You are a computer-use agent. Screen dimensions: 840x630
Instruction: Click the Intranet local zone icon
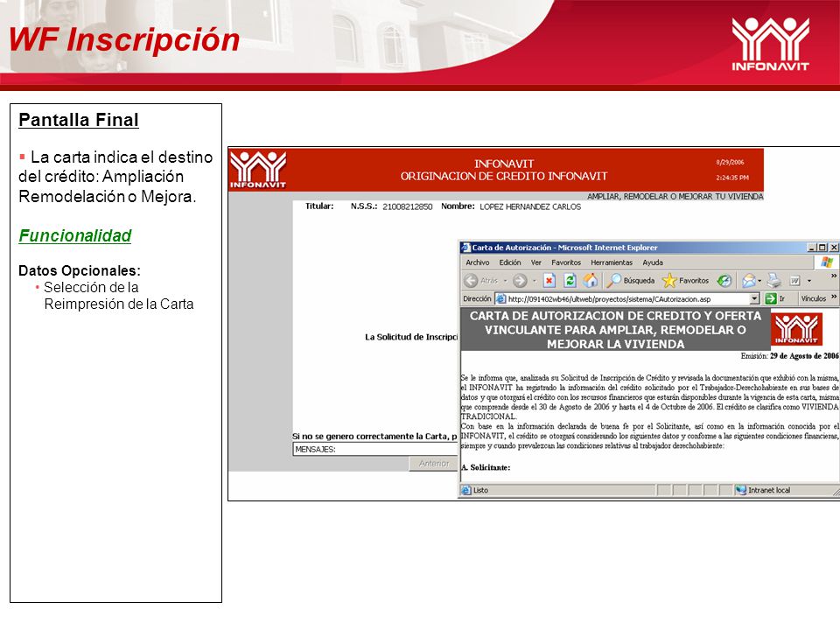[x=741, y=490]
